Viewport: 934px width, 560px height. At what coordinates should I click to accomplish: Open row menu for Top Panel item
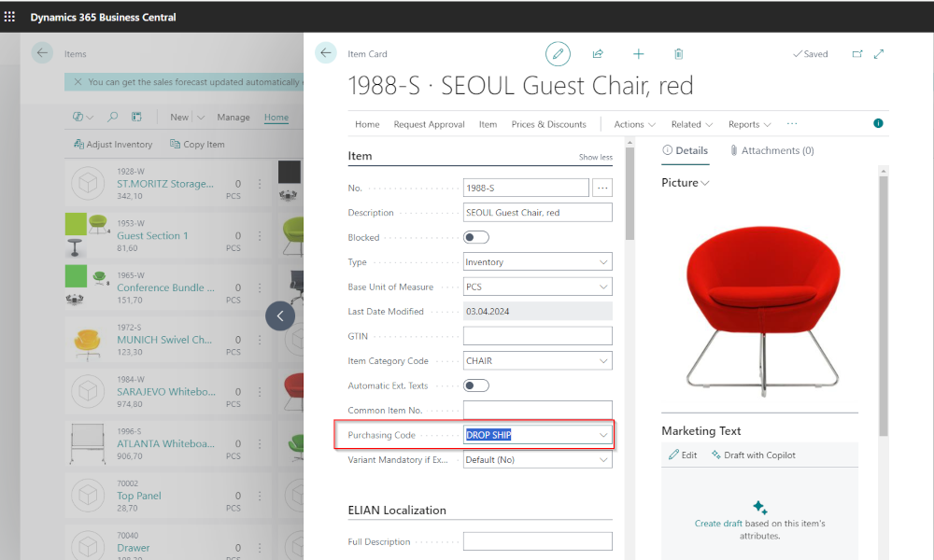click(x=260, y=496)
